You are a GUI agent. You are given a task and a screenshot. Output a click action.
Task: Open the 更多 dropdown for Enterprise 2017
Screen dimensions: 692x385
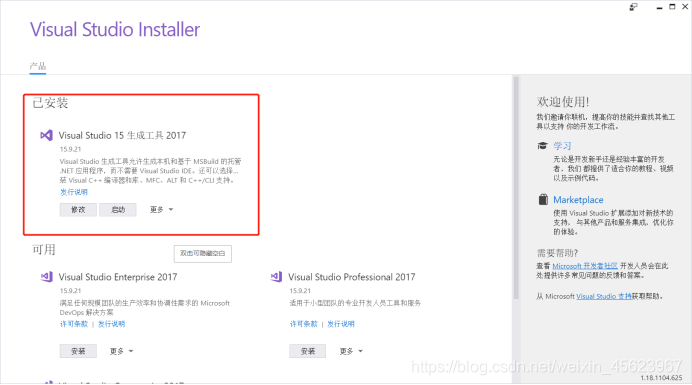point(121,351)
